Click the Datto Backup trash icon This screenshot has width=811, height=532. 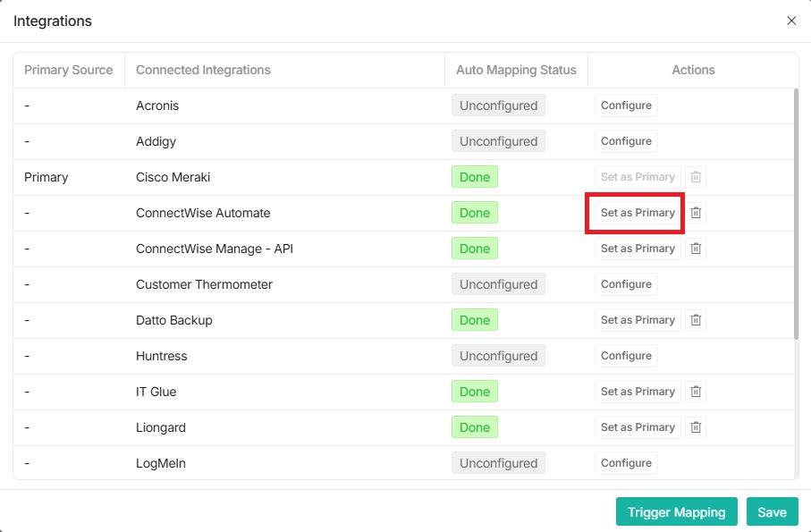pos(696,320)
